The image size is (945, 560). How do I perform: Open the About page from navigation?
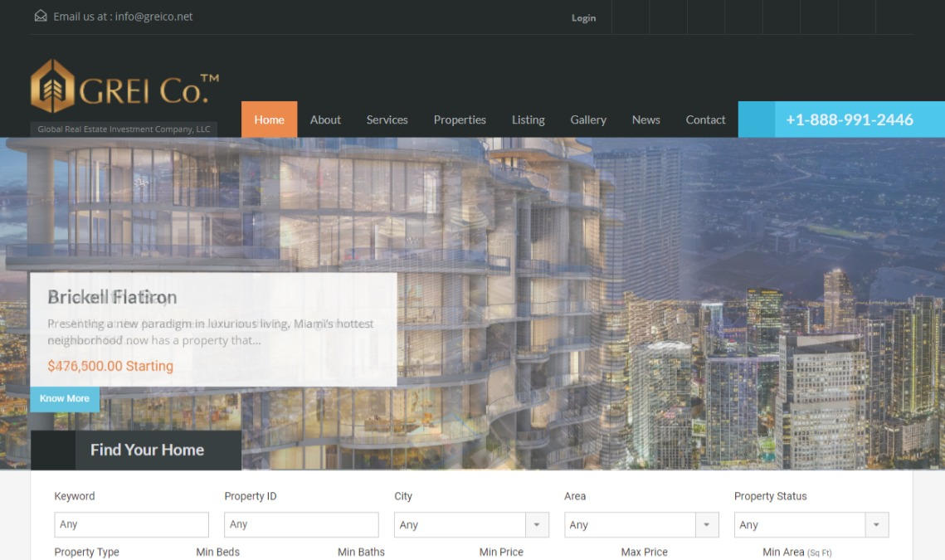(325, 119)
